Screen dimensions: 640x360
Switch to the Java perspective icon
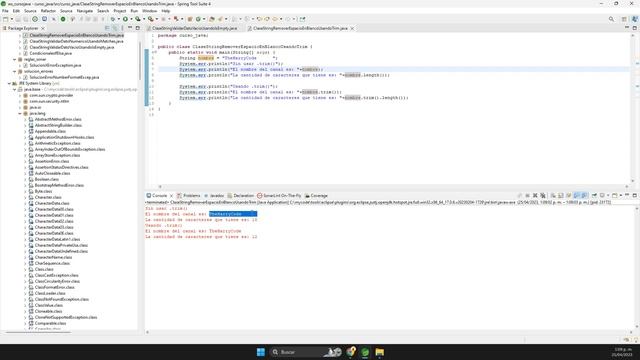coord(635,19)
